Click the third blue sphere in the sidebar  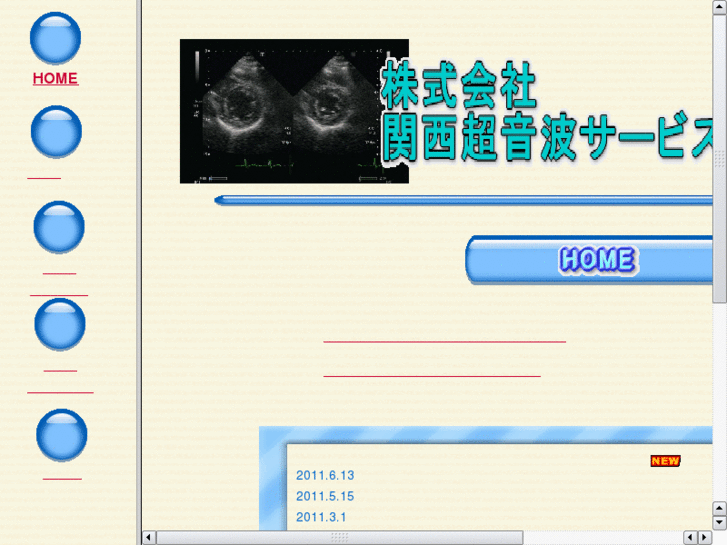coord(59,227)
